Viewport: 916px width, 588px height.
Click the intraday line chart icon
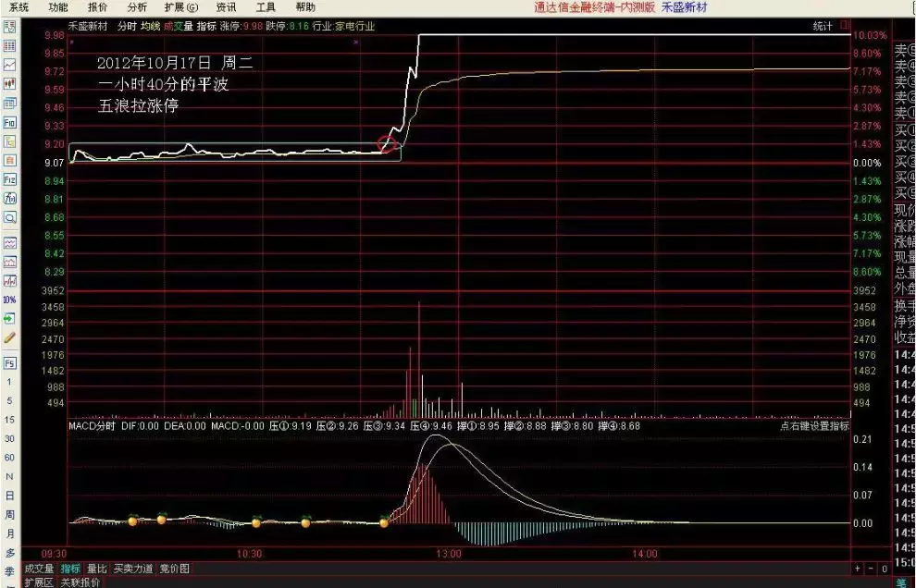point(10,66)
